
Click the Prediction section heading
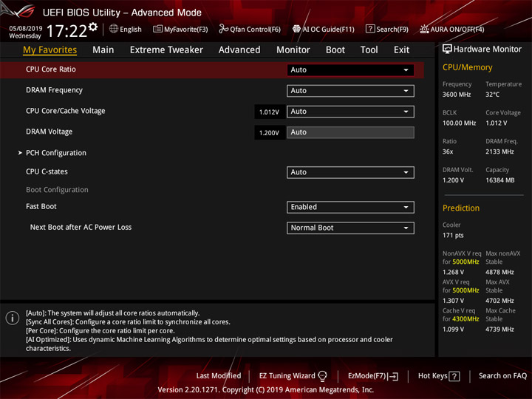(461, 208)
